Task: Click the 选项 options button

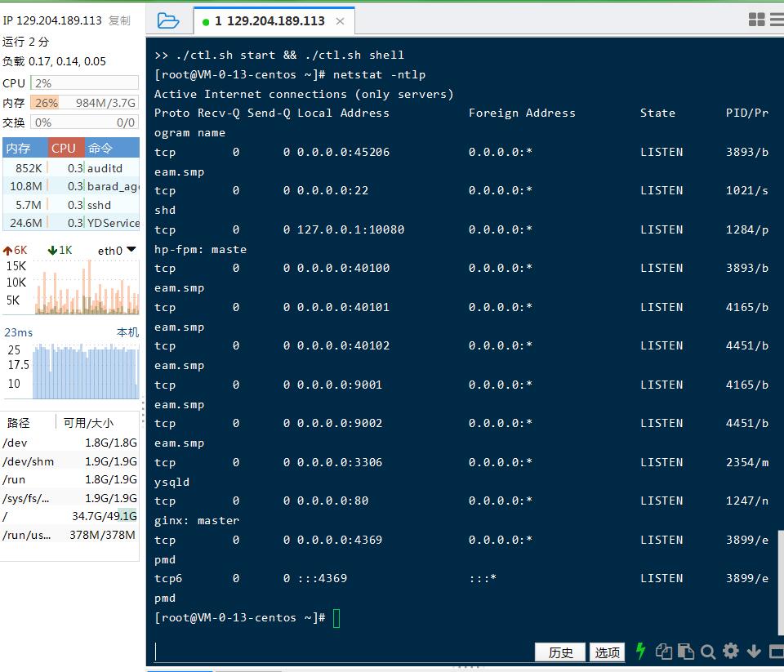Action: (x=607, y=652)
